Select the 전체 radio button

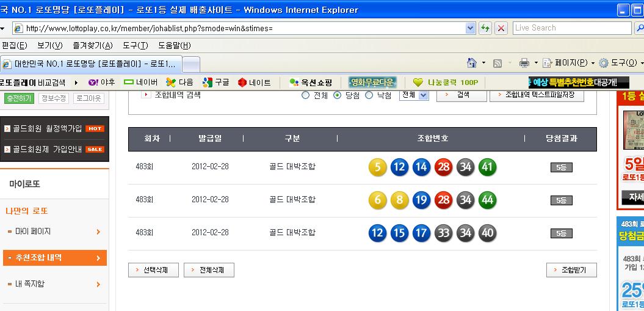[x=306, y=95]
